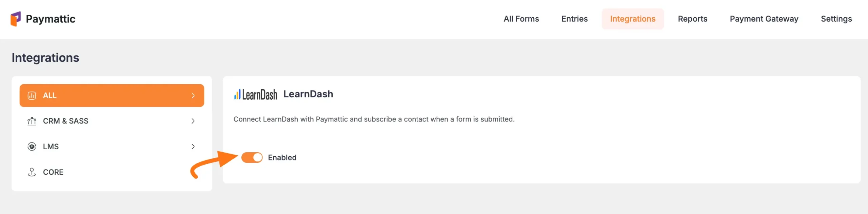Screen dimensions: 868x214
Task: Select the eye-shaped LMS category icon
Action: (x=32, y=146)
